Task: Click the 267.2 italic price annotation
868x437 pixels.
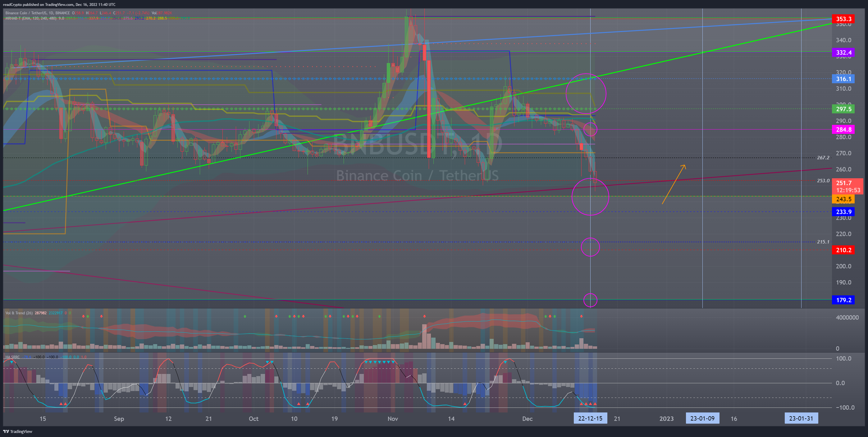Action: click(x=823, y=158)
